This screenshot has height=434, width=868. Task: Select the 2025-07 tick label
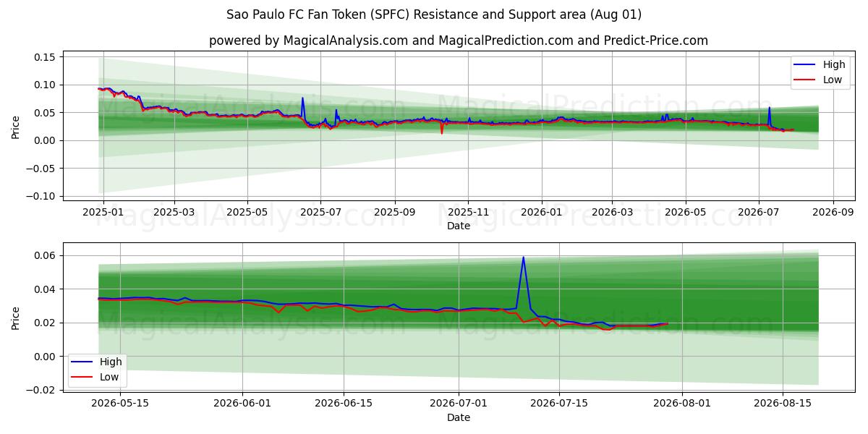click(x=320, y=212)
